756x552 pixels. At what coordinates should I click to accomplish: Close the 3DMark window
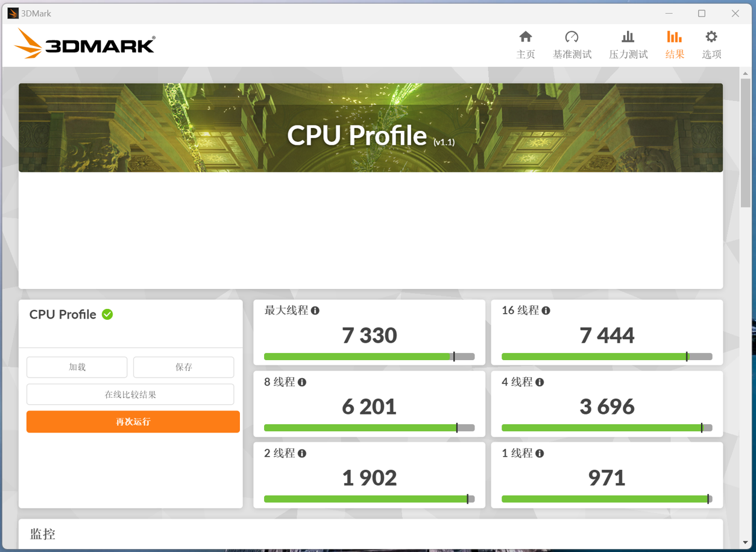736,13
